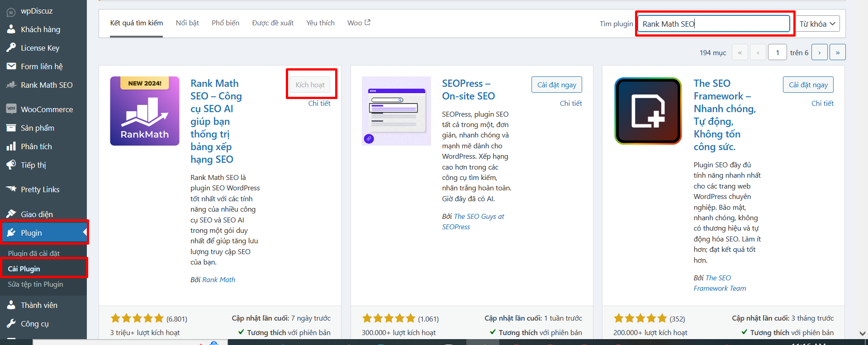Screen dimensions: 868x345
Task: Jump to last results page arrow
Action: [x=838, y=52]
